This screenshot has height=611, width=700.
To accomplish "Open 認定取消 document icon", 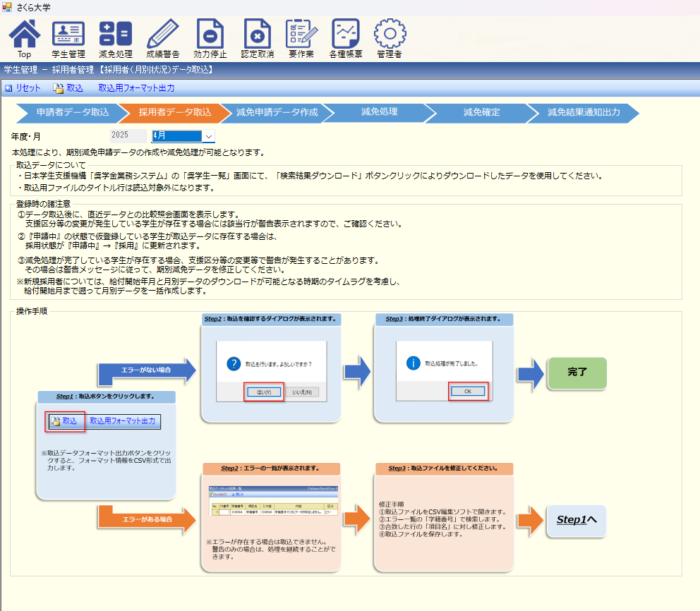I will click(x=258, y=39).
